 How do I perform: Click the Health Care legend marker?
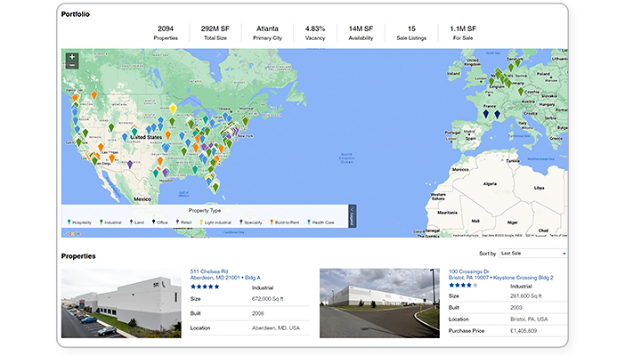click(x=308, y=222)
